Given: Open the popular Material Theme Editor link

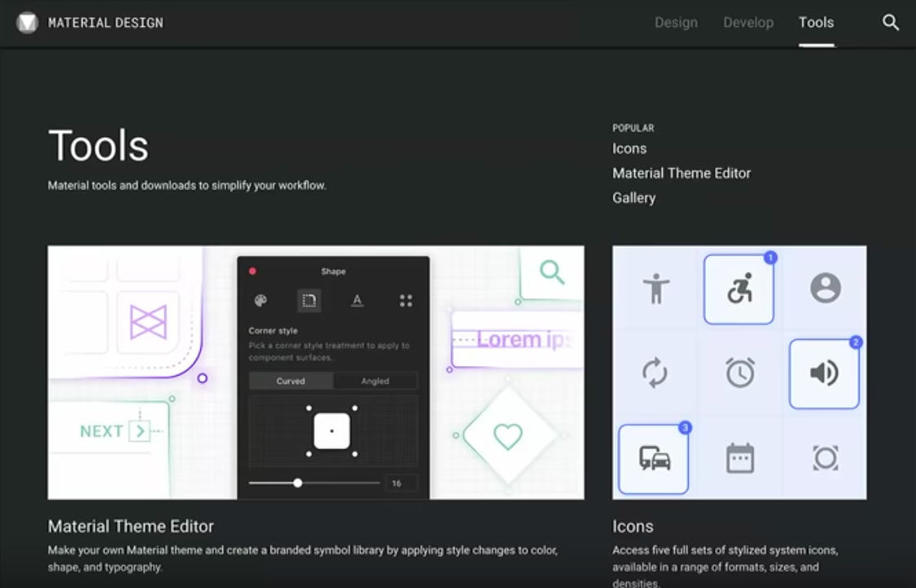Looking at the screenshot, I should point(681,173).
